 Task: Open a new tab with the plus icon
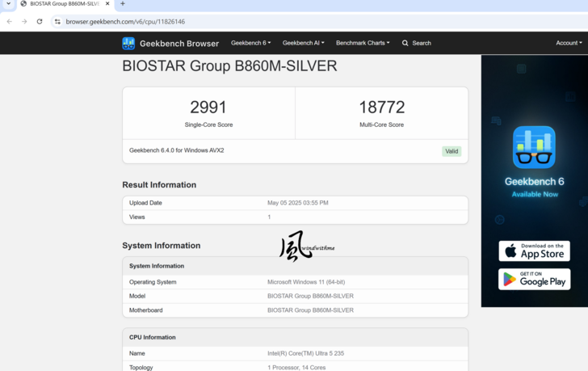point(123,4)
